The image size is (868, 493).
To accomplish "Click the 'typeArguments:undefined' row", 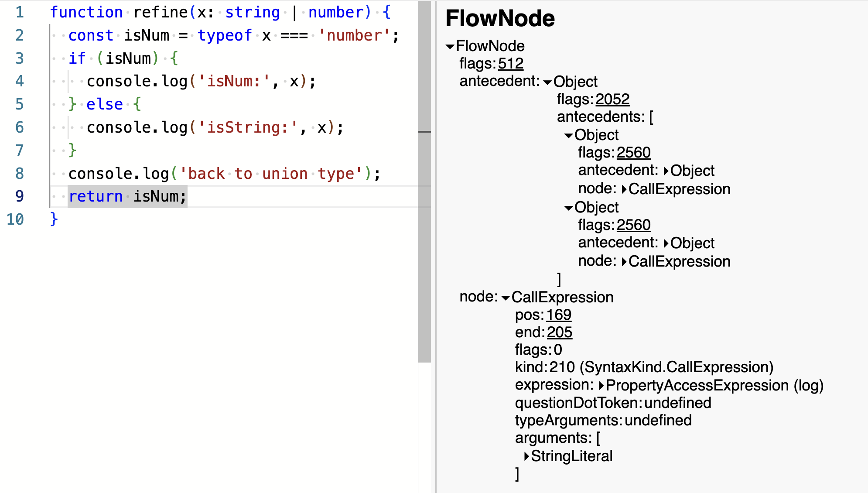I will pyautogui.click(x=603, y=421).
